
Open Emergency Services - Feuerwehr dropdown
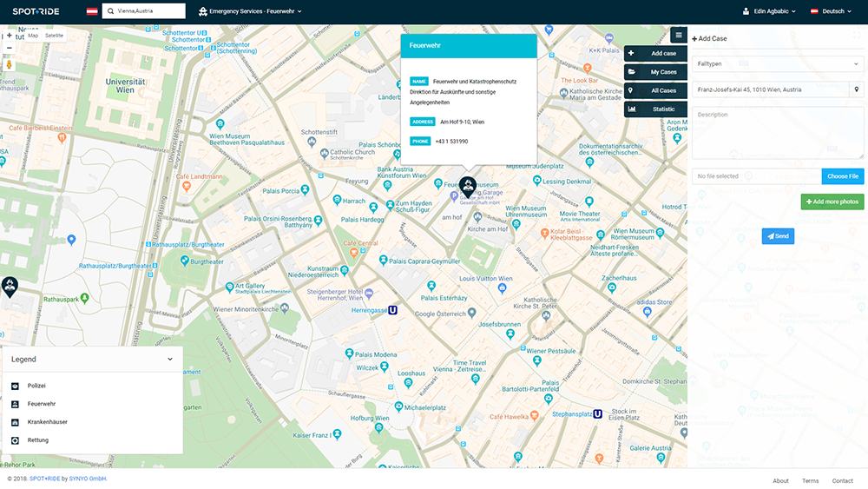(250, 11)
